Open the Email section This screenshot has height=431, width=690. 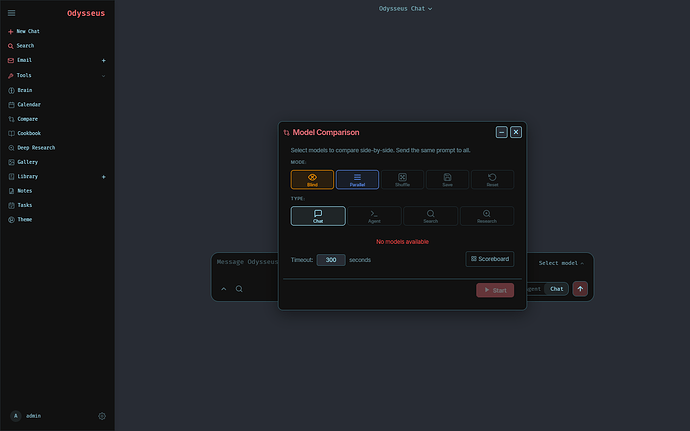[20, 60]
